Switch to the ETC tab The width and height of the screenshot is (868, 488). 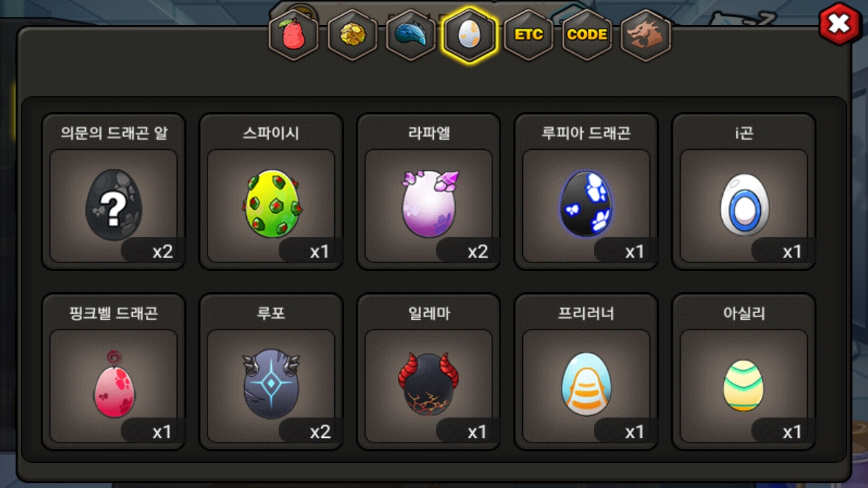(x=528, y=35)
